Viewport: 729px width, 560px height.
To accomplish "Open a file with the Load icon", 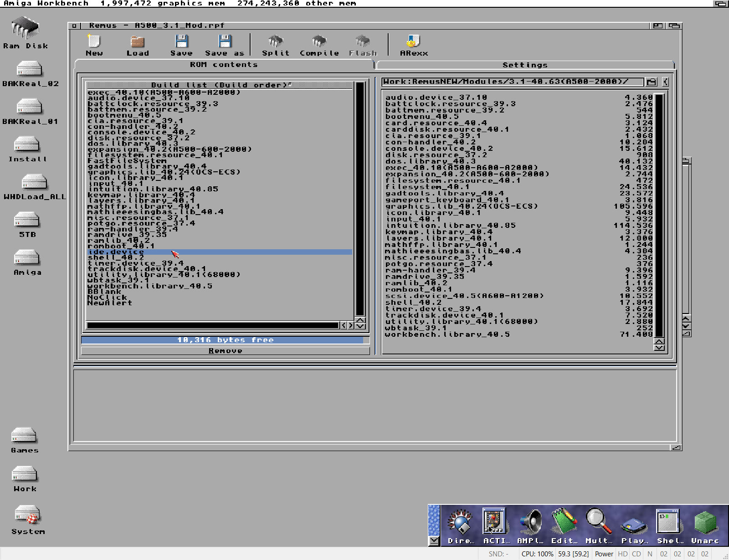I will coord(138,45).
